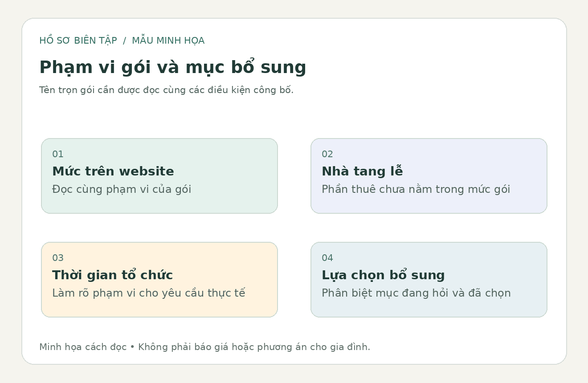Click the number '03' label
Viewport: 588px width, 383px height.
click(58, 258)
